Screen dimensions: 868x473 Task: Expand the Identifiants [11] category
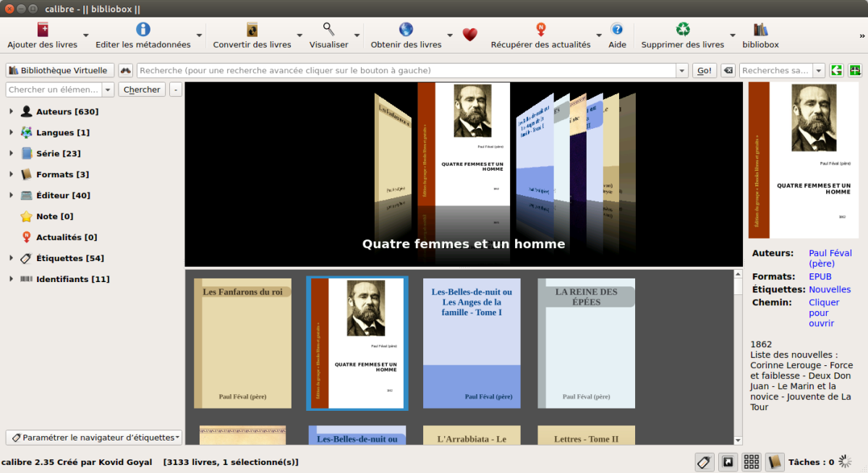pyautogui.click(x=11, y=279)
